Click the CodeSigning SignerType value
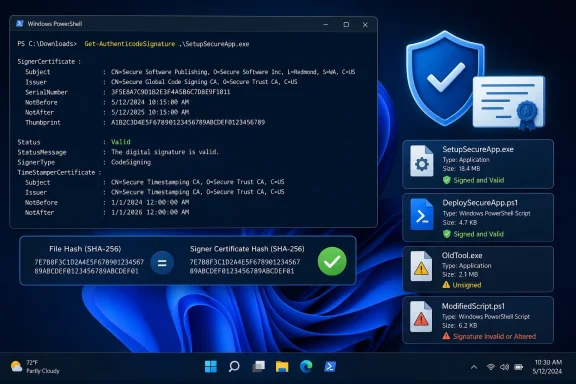 click(131, 162)
